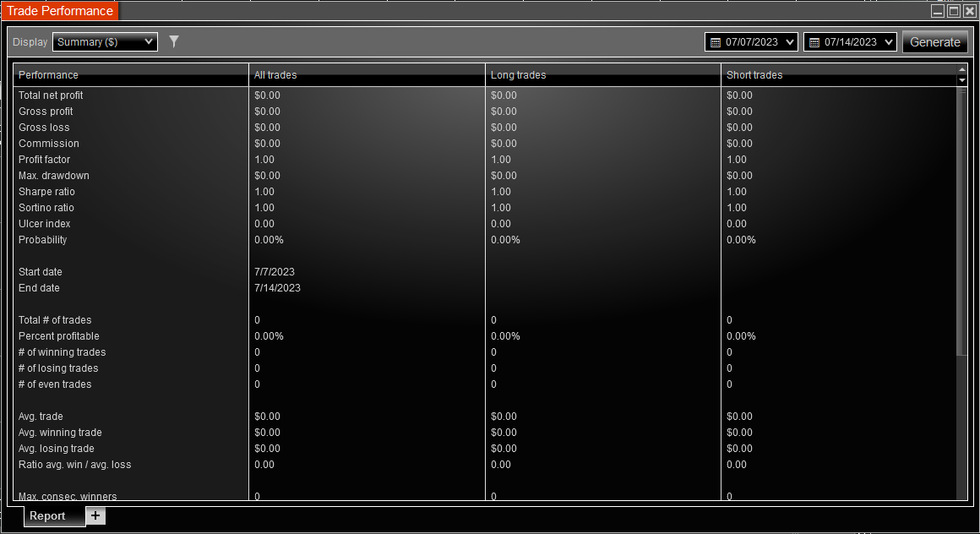Viewport: 980px width, 534px height.
Task: Add a new tab with plus button
Action: point(95,516)
